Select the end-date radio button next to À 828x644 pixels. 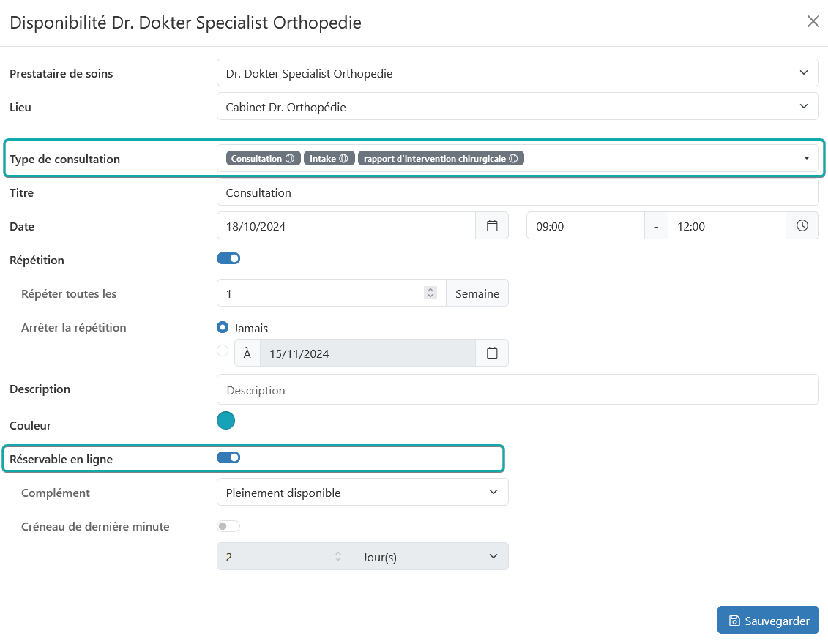click(223, 351)
